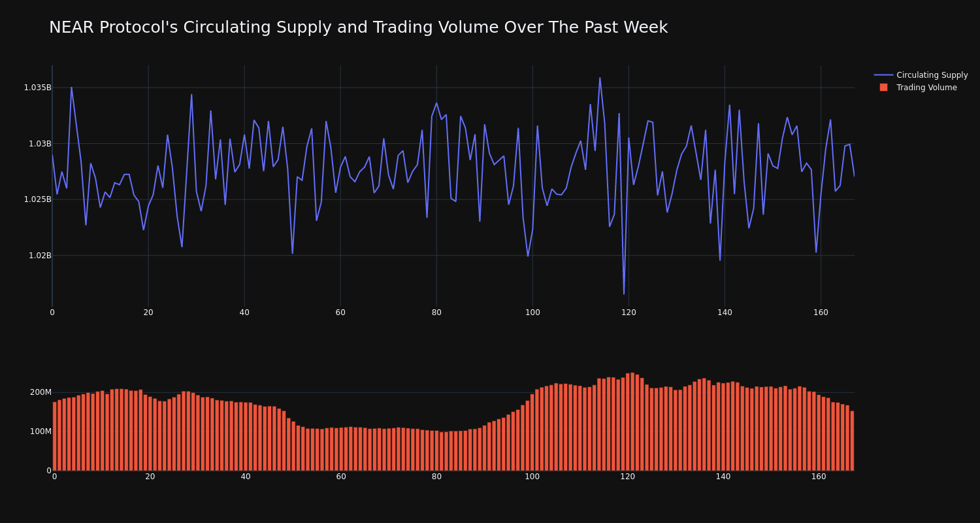
Task: Click the orange Trading Volume legend swatch
Action: [x=883, y=88]
